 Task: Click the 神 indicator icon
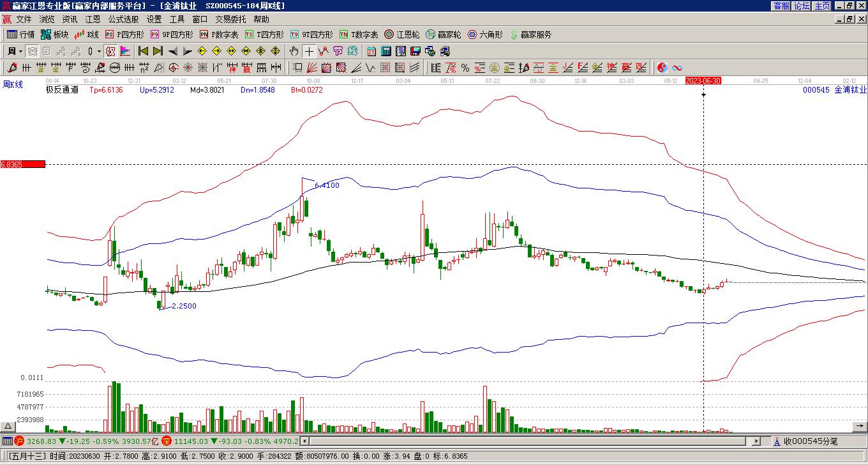pyautogui.click(x=232, y=68)
